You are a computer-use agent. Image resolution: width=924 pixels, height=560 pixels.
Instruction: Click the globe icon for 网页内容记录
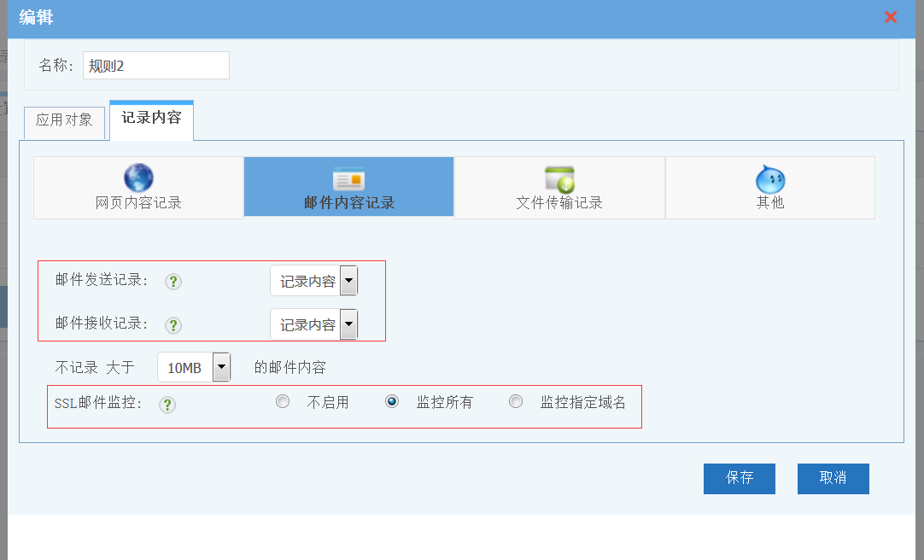point(138,178)
